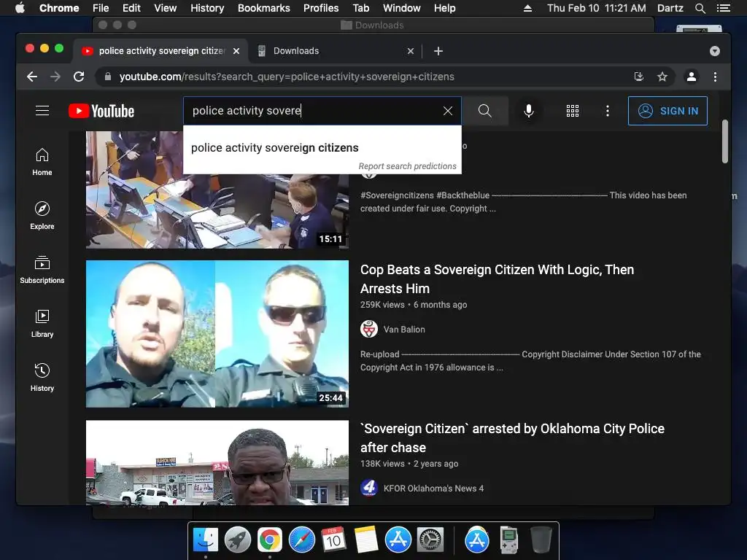This screenshot has height=560, width=747.
Task: Launch Finder from the Dock
Action: coord(206,540)
